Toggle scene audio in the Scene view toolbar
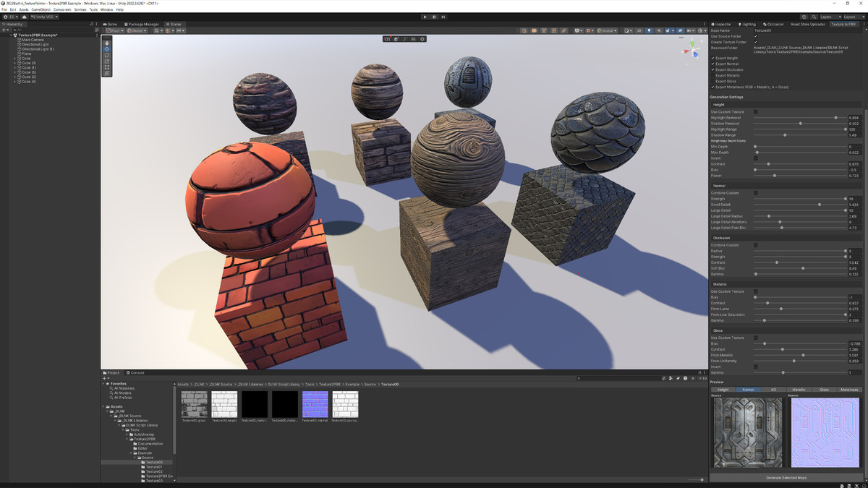 pyautogui.click(x=659, y=30)
